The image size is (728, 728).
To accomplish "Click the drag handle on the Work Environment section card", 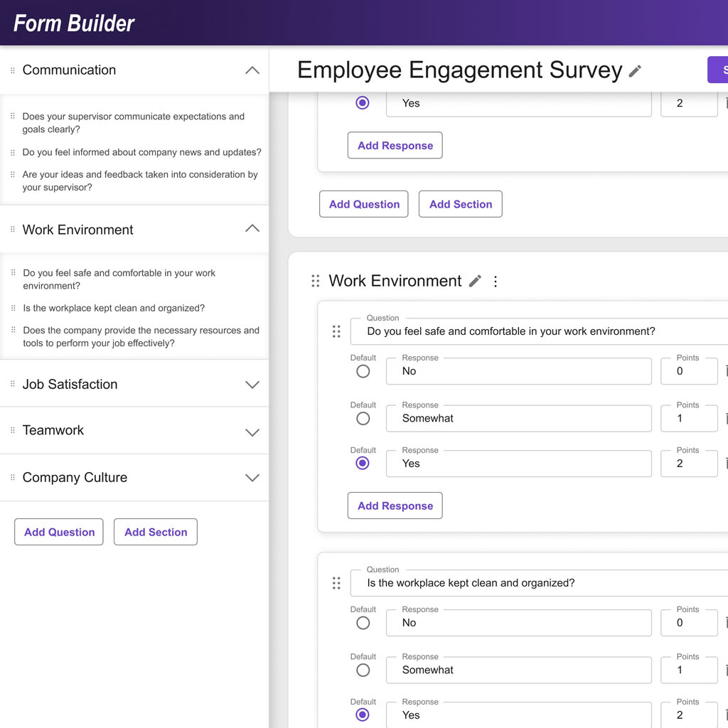I will tap(316, 281).
